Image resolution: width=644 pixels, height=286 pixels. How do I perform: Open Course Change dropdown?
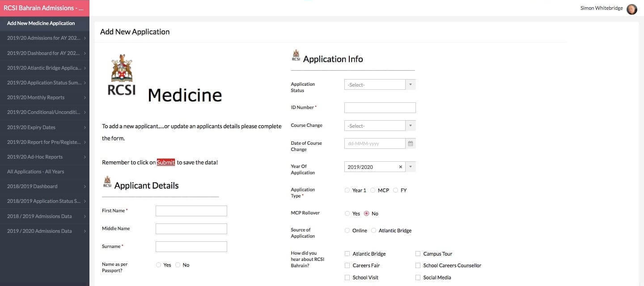[x=380, y=126]
